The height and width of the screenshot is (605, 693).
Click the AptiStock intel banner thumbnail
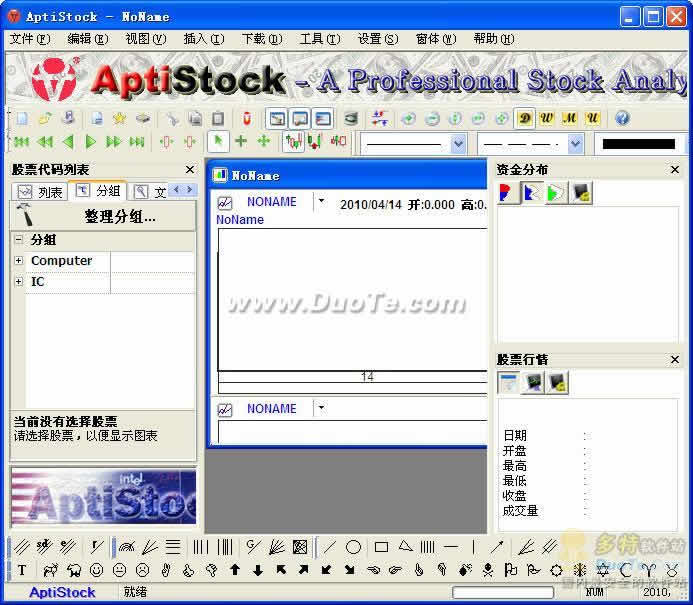click(x=103, y=497)
